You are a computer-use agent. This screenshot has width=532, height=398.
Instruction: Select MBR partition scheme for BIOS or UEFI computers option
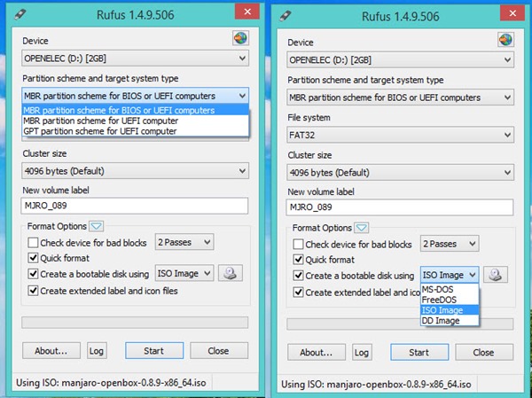click(135, 110)
